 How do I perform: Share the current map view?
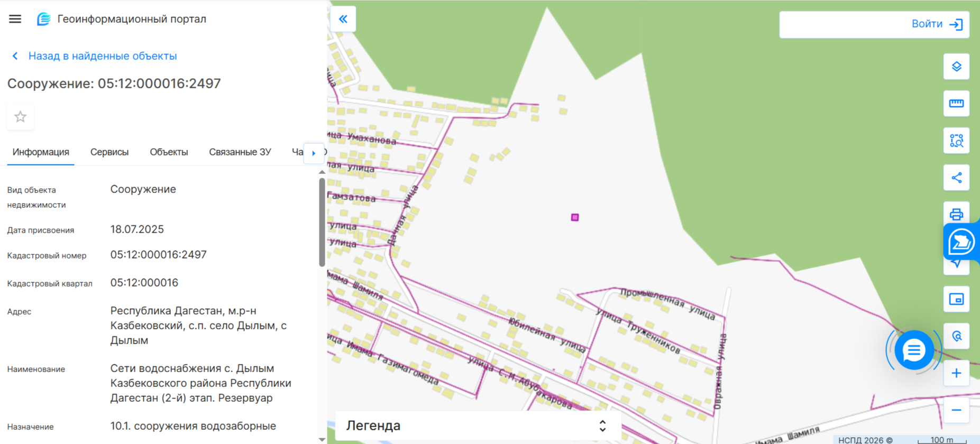point(956,178)
